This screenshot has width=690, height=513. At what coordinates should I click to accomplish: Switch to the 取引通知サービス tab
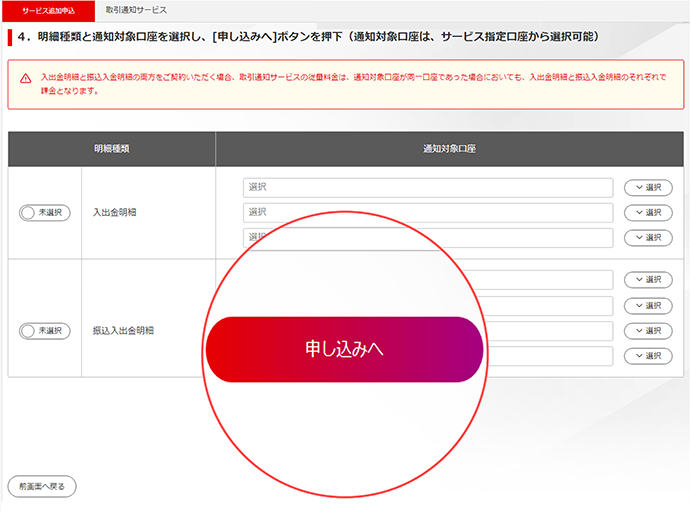(136, 9)
